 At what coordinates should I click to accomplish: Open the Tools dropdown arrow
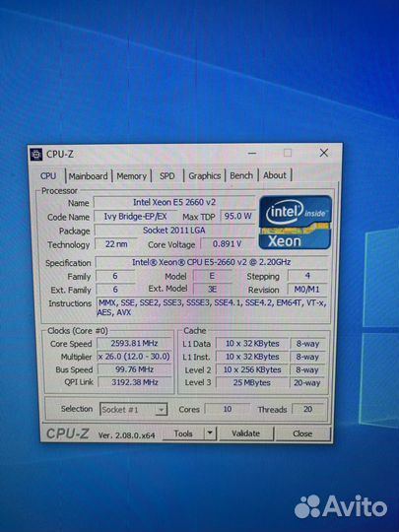point(210,432)
